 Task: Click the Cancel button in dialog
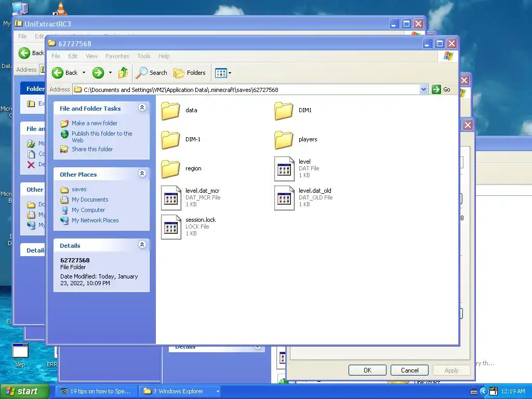click(x=409, y=370)
